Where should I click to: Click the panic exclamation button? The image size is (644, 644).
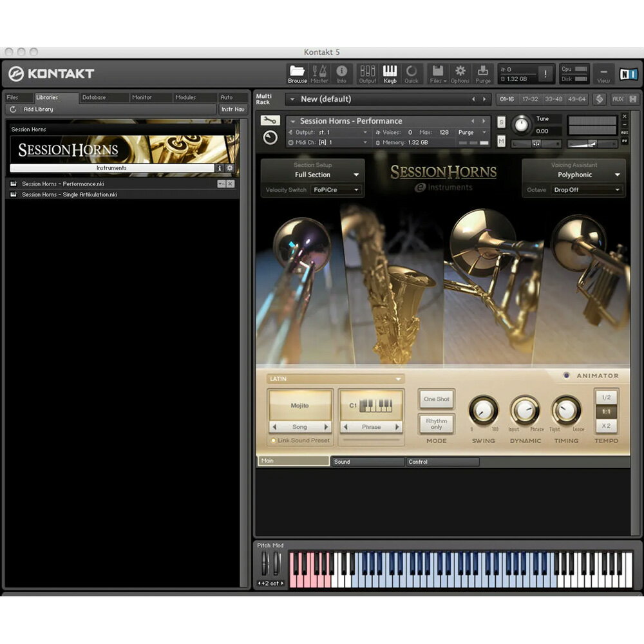pyautogui.click(x=545, y=74)
